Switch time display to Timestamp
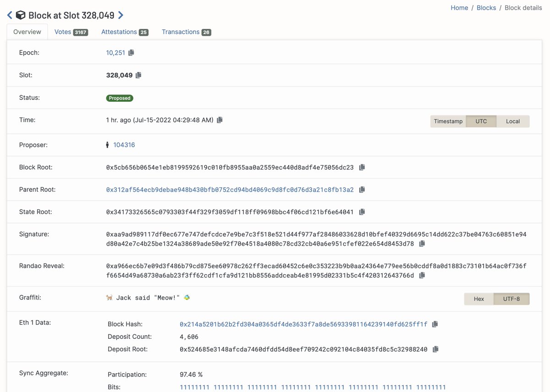 (x=448, y=121)
